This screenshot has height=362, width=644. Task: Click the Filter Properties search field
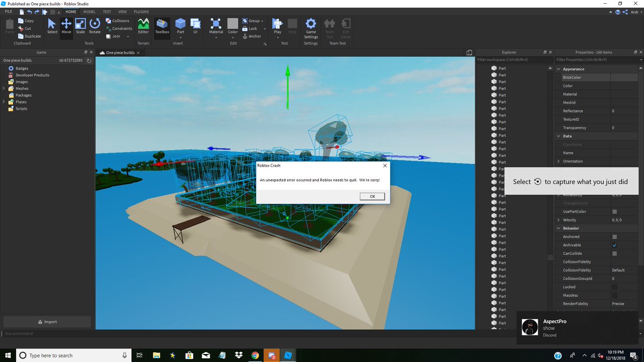click(x=598, y=60)
